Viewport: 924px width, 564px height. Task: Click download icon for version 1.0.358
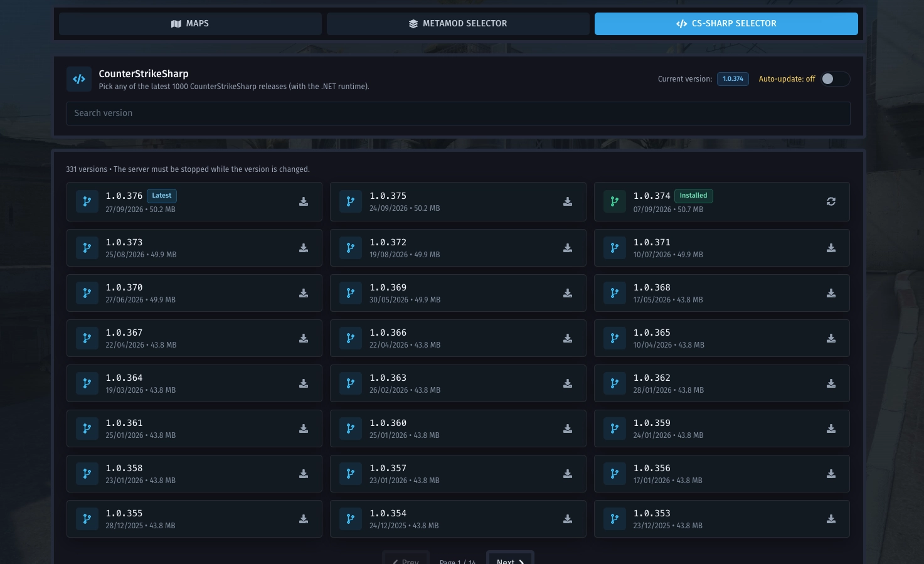304,474
